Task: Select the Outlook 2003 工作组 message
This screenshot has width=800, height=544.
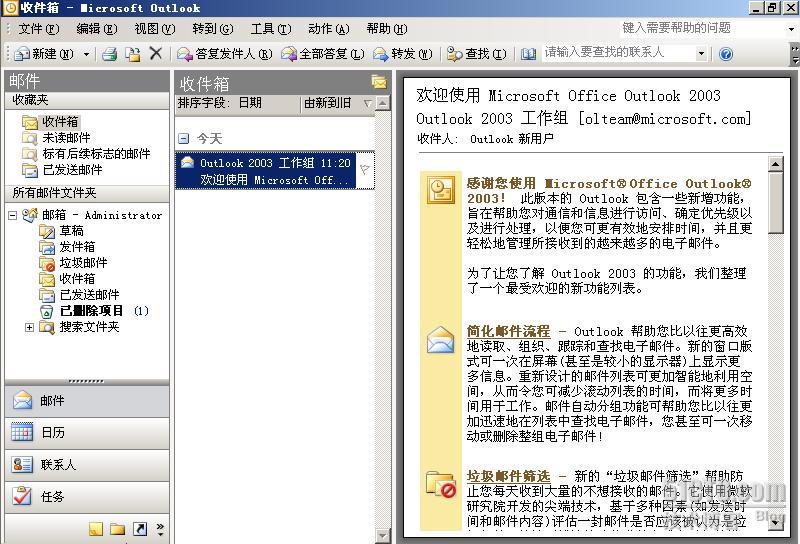Action: (x=265, y=170)
